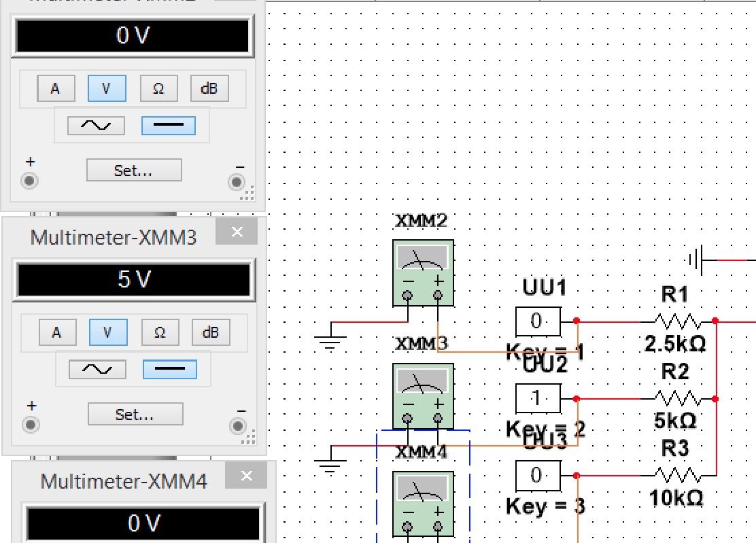Close the Multimeter-XMM4 window

[x=246, y=476]
